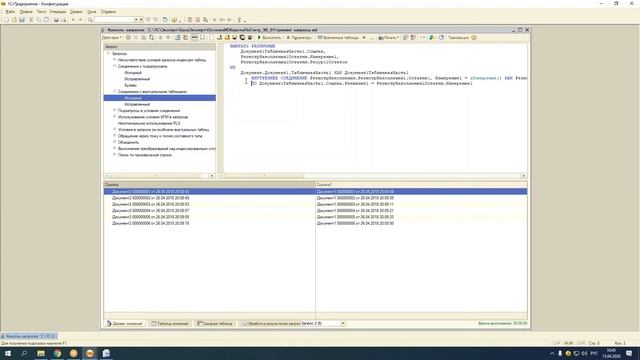Expand the Подзапросы в условии соединения node

pyautogui.click(x=115, y=110)
